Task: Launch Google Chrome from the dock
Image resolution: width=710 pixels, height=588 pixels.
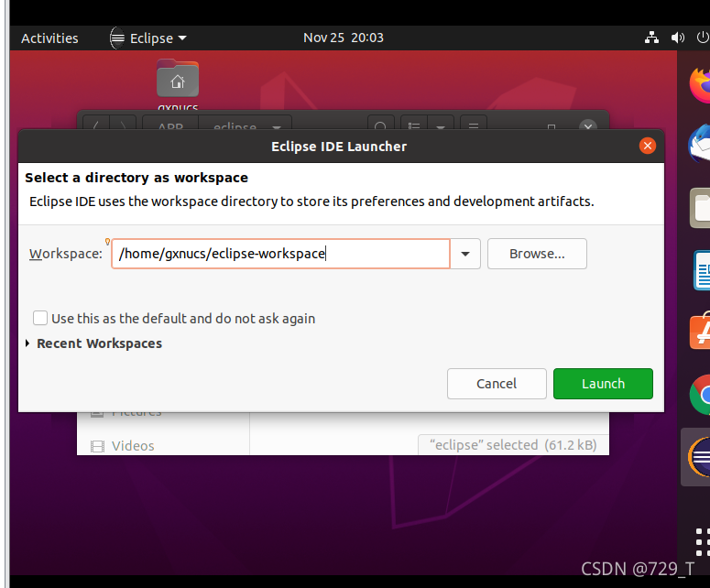Action: (700, 395)
